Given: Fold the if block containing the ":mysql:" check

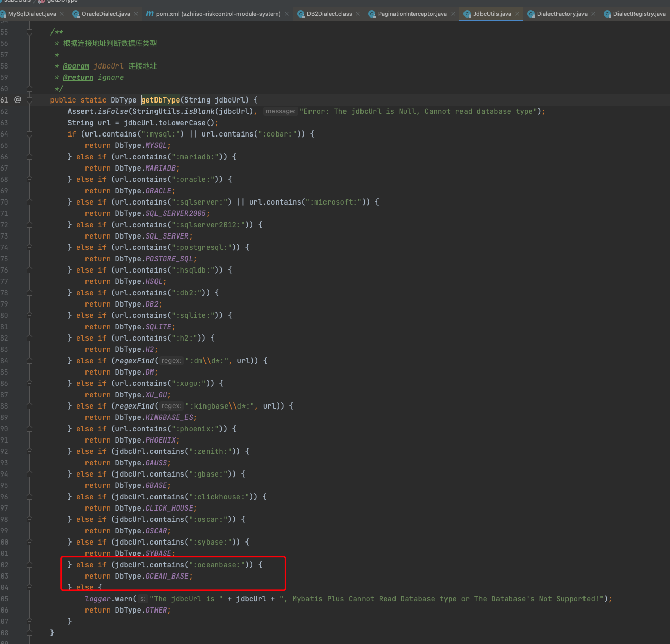Looking at the screenshot, I should (x=29, y=134).
